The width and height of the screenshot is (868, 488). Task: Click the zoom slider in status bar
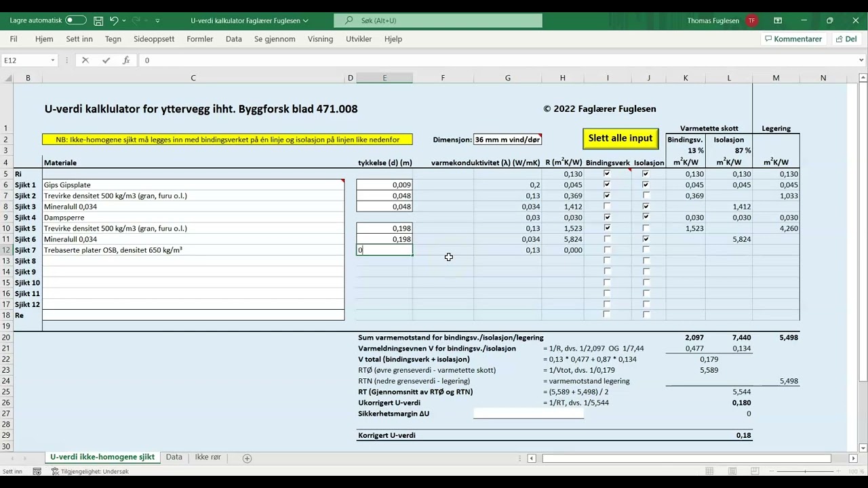tap(804, 472)
